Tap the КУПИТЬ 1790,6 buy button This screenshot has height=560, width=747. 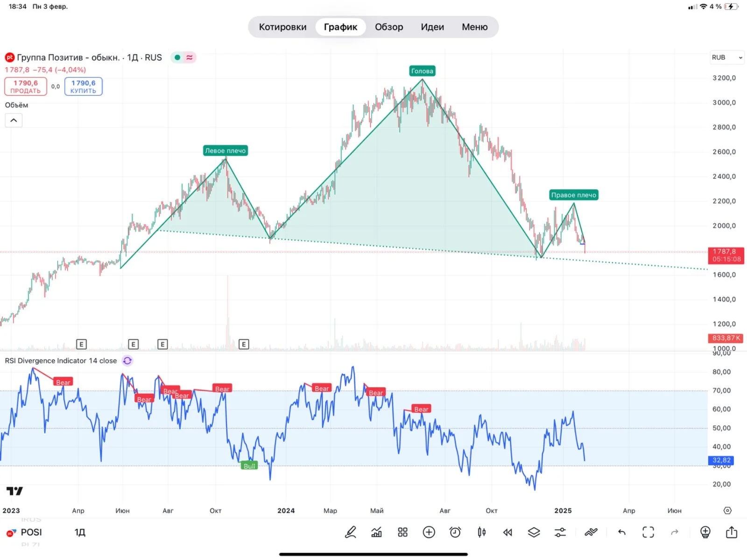point(83,86)
